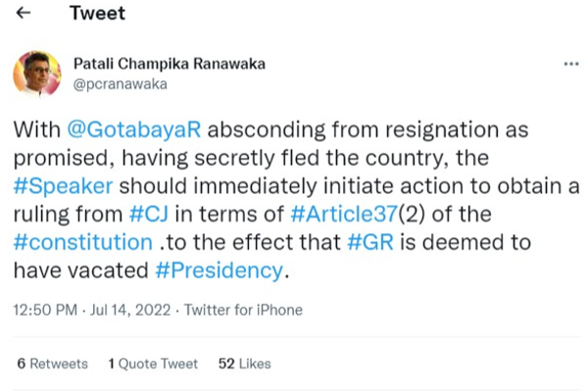Open the Jul 14, 2022 date link
The image size is (588, 392).
coord(130,311)
